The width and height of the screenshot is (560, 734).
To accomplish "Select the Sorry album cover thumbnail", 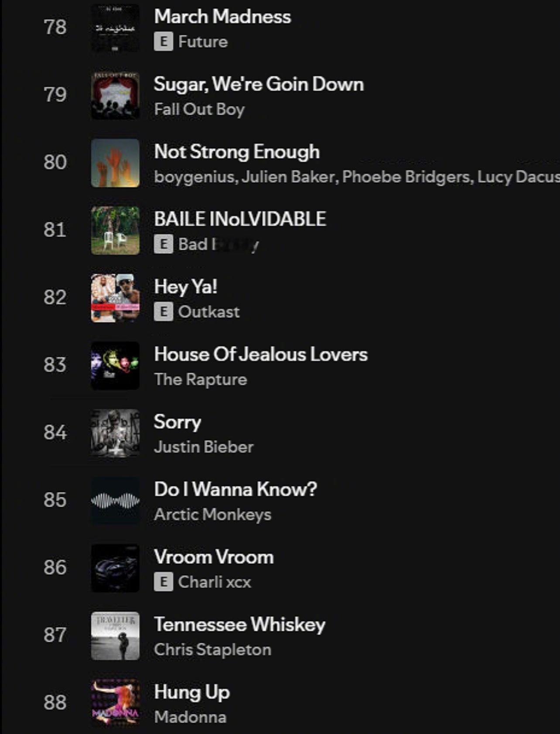I will (115, 434).
